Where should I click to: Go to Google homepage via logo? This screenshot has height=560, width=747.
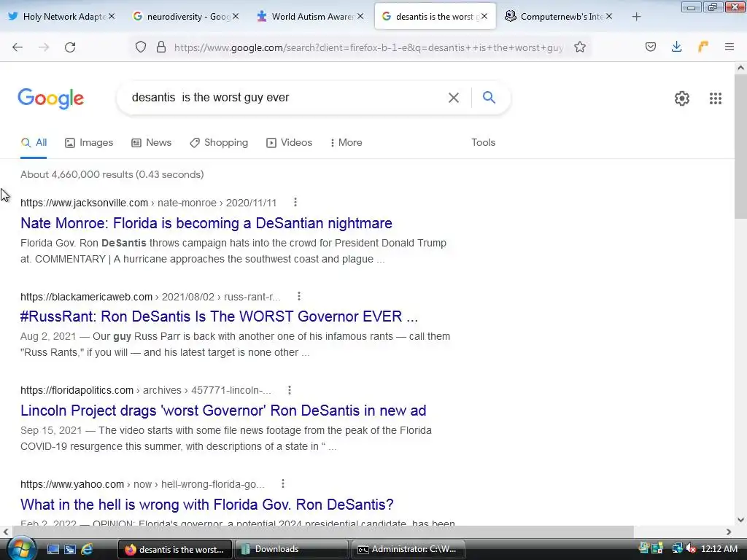(x=51, y=98)
